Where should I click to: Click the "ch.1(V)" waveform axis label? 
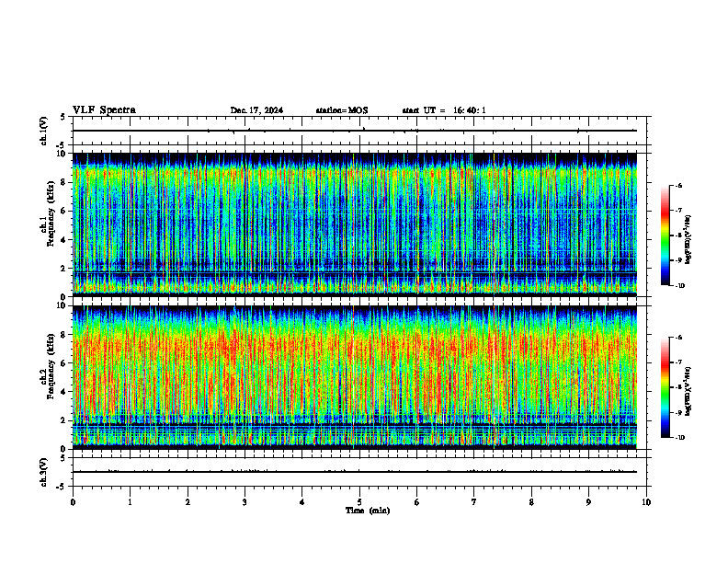pos(43,131)
